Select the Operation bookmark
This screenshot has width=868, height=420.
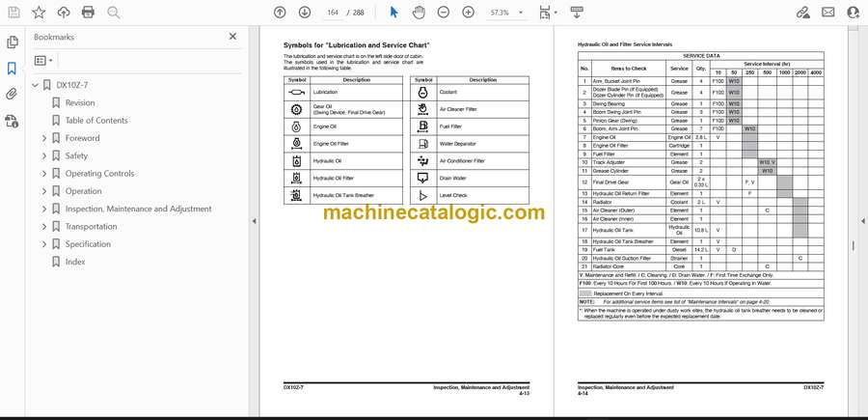[x=84, y=191]
